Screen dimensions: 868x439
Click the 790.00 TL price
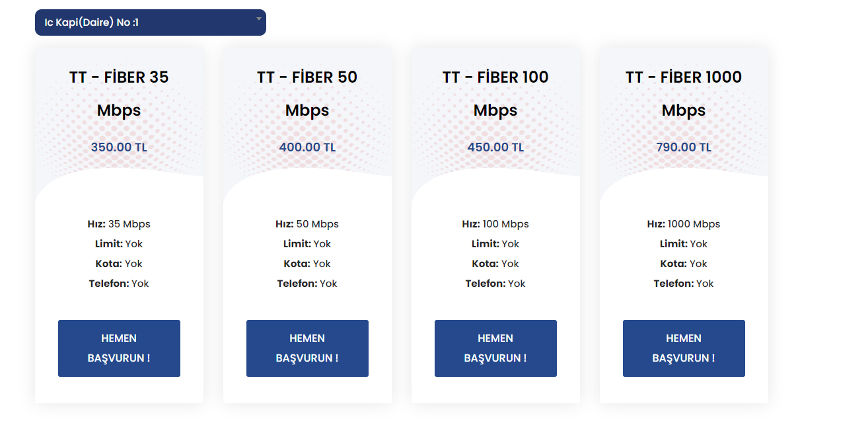pyautogui.click(x=684, y=147)
